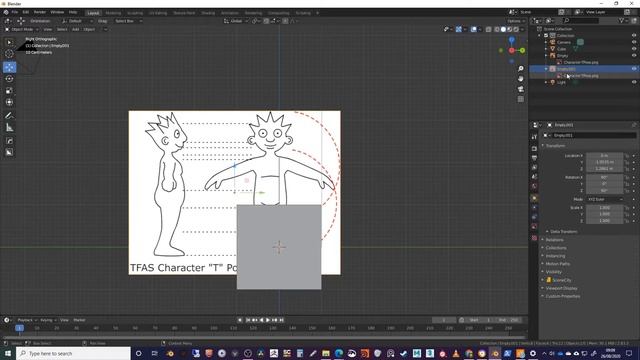Switch to solid viewport shading
Screen dimensions: 640x360
[503, 29]
